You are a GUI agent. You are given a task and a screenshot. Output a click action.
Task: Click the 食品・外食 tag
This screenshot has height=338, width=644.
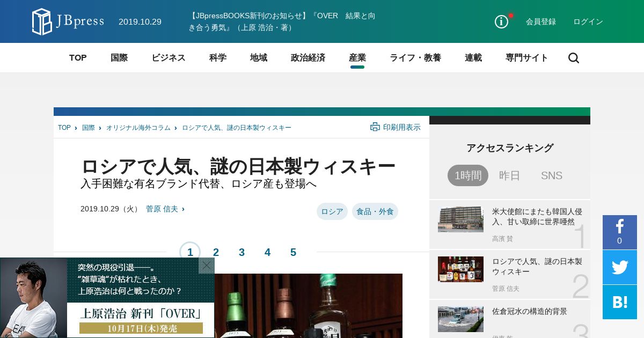click(x=375, y=211)
